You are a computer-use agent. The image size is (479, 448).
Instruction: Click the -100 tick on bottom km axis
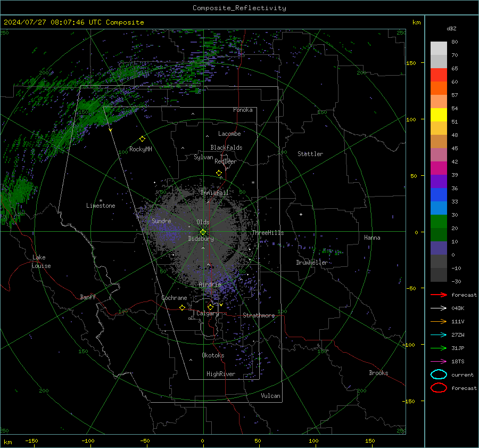tap(88, 441)
